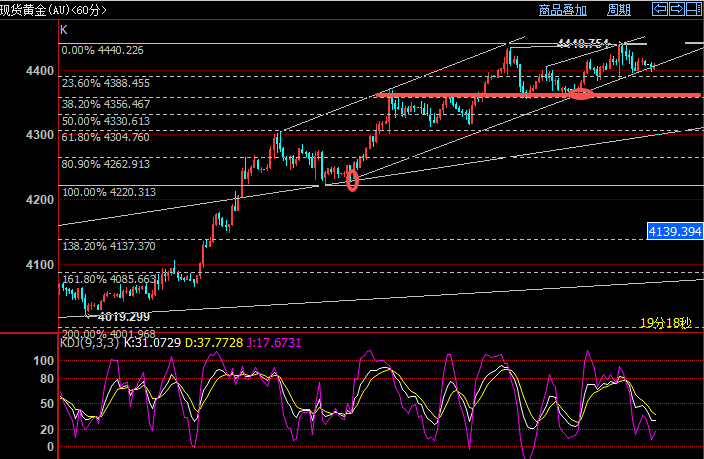The height and width of the screenshot is (459, 704).
Task: Select the 23.60% 4388.455 Fibonacci label
Action: coord(106,83)
